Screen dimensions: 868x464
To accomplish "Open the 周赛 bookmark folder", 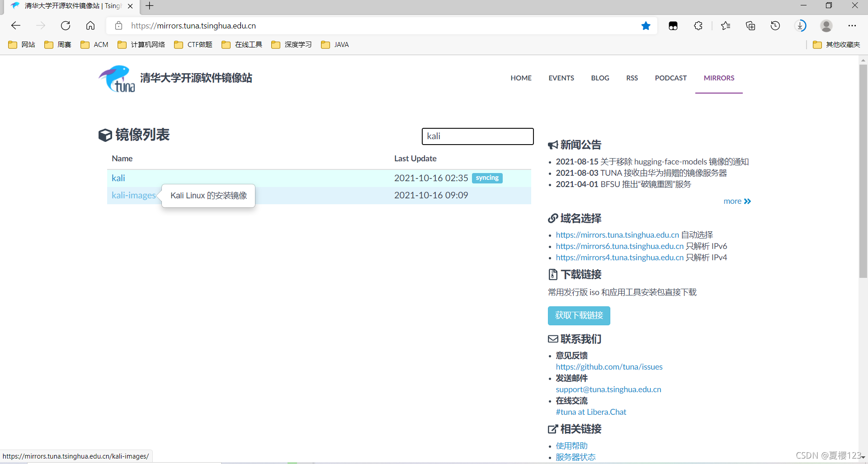I will pos(58,45).
